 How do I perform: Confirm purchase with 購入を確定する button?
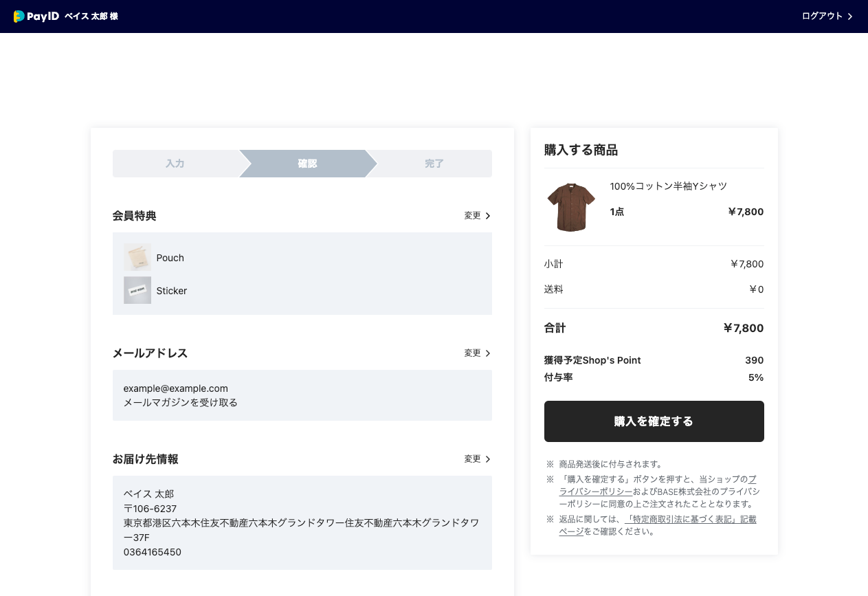(x=654, y=421)
